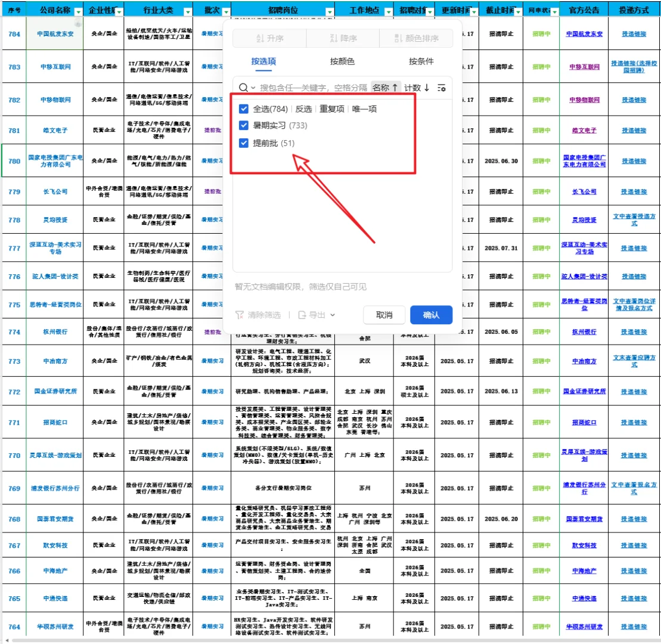Click the 颜色排序 color sort button
The height and width of the screenshot is (644, 661).
point(417,38)
